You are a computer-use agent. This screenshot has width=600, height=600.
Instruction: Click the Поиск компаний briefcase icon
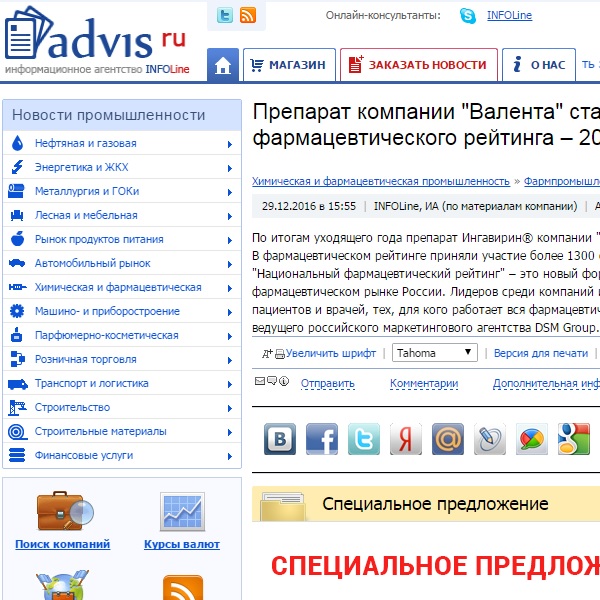[x=65, y=512]
